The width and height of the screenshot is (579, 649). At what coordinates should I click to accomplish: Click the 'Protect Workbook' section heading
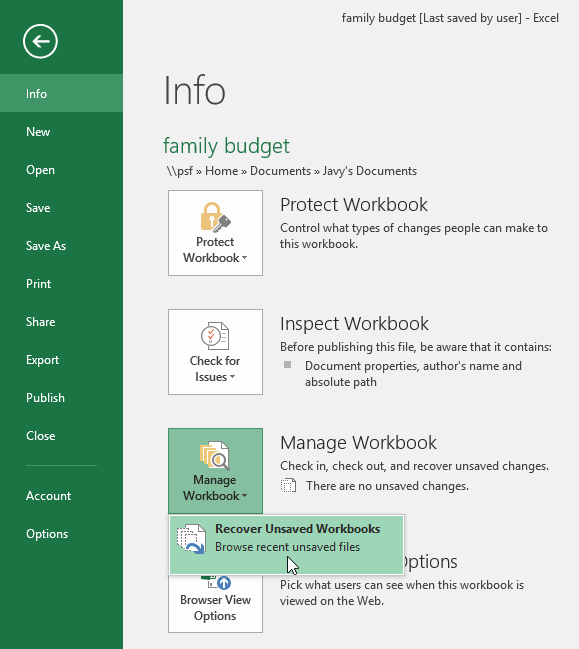coord(354,205)
